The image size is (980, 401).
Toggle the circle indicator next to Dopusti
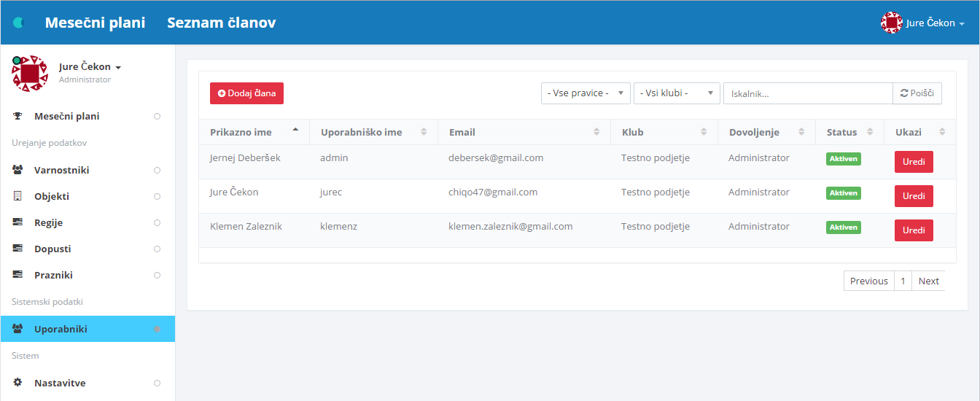pos(157,249)
